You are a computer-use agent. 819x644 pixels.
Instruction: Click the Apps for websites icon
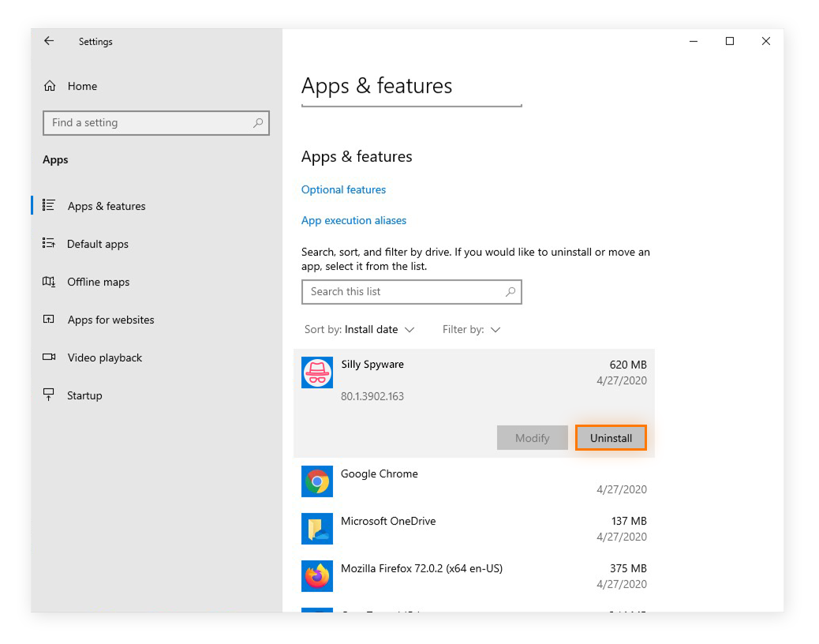[x=49, y=320]
